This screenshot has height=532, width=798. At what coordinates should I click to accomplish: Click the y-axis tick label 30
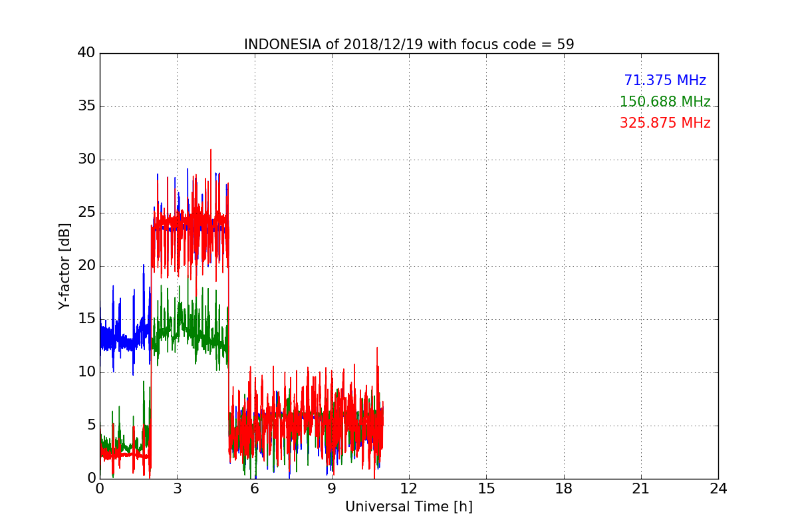tap(86, 160)
